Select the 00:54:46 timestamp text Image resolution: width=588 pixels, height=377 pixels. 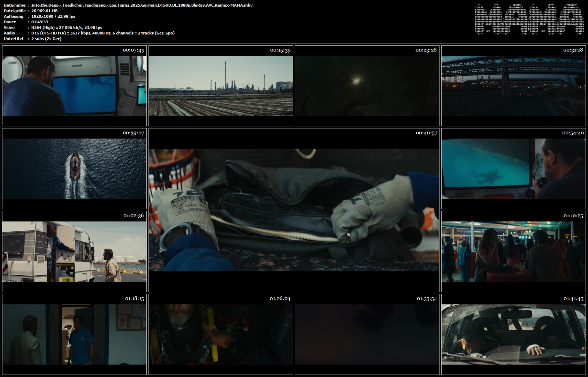tap(573, 133)
